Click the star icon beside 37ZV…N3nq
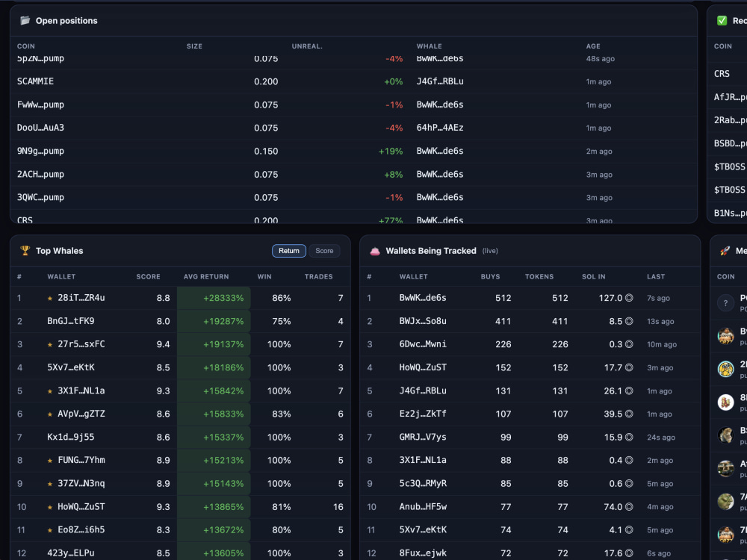This screenshot has height=560, width=747. click(x=50, y=484)
